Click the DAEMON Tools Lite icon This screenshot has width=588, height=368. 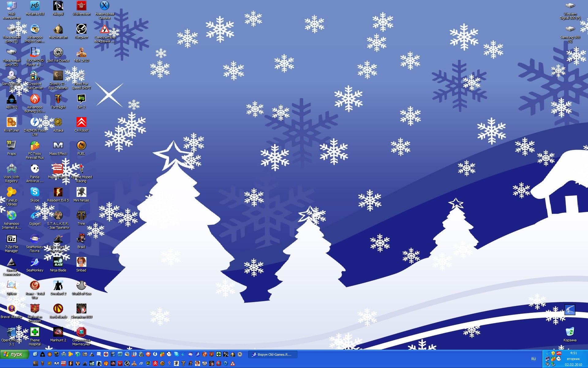(35, 122)
